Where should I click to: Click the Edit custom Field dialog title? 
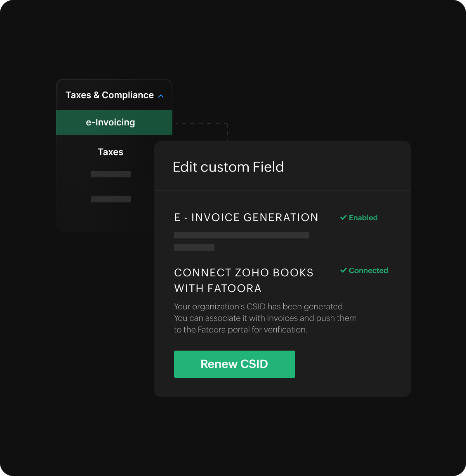(228, 167)
